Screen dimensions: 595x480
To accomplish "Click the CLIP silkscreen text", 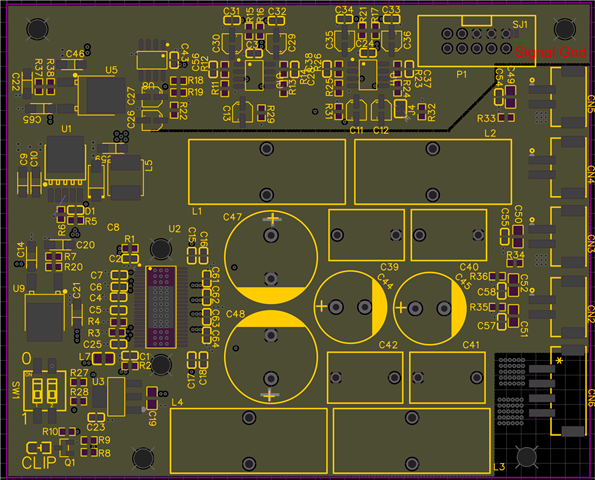I will [x=39, y=463].
